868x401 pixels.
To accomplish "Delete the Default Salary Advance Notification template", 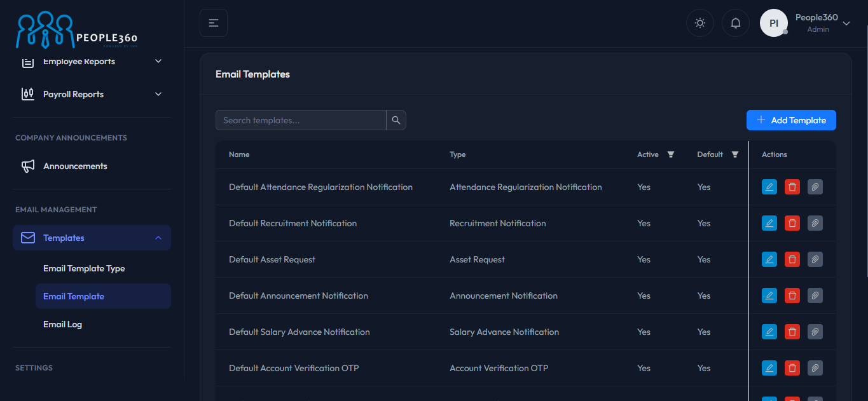I will click(792, 332).
